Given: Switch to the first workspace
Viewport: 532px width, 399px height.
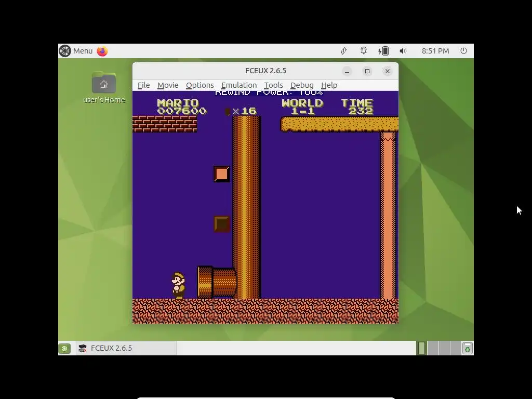Looking at the screenshot, I should tap(421, 348).
